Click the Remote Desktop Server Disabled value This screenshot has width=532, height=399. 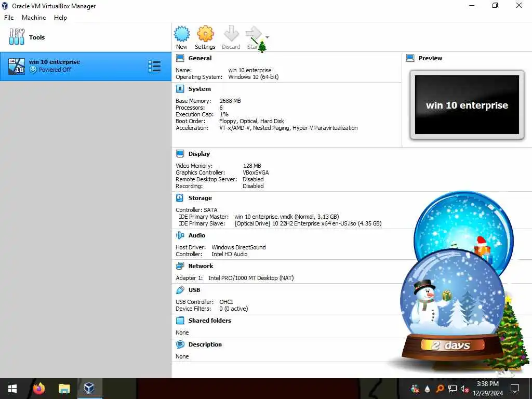[253, 179]
